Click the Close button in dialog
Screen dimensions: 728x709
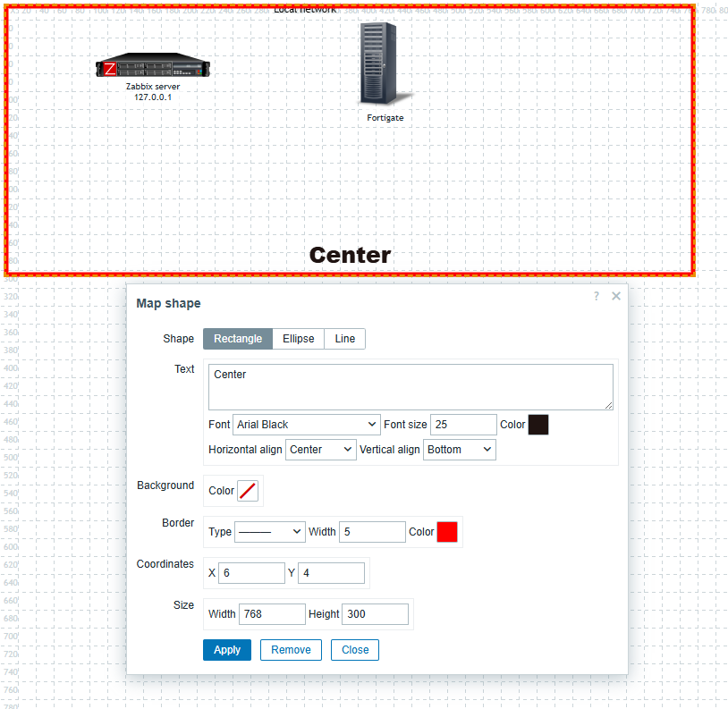point(355,650)
